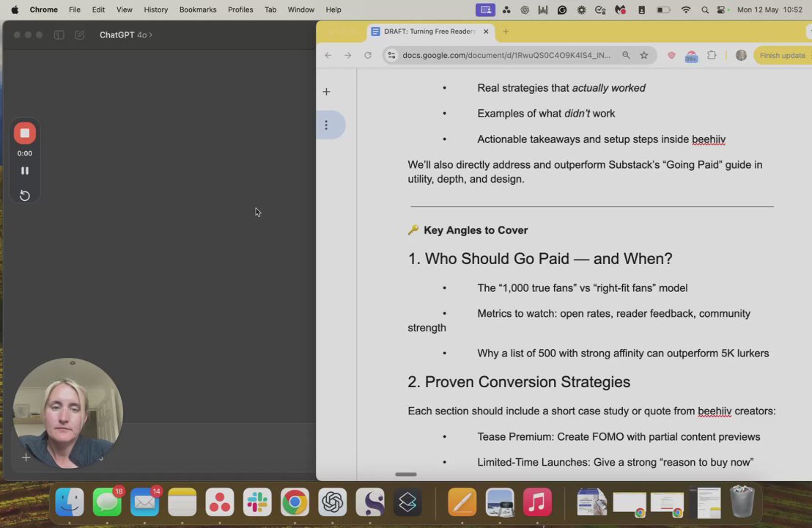The image size is (812, 528).
Task: Open Mail from the Dock
Action: click(144, 502)
